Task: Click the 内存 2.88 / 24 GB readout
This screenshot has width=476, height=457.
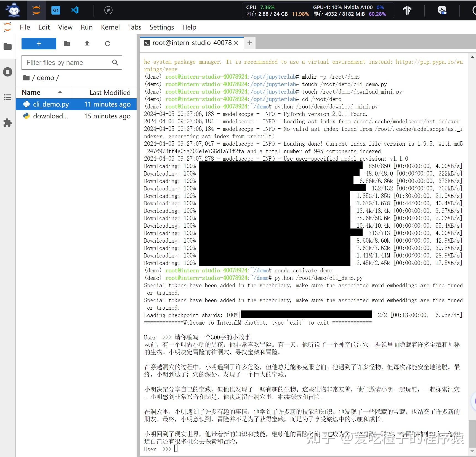Action: click(x=277, y=14)
